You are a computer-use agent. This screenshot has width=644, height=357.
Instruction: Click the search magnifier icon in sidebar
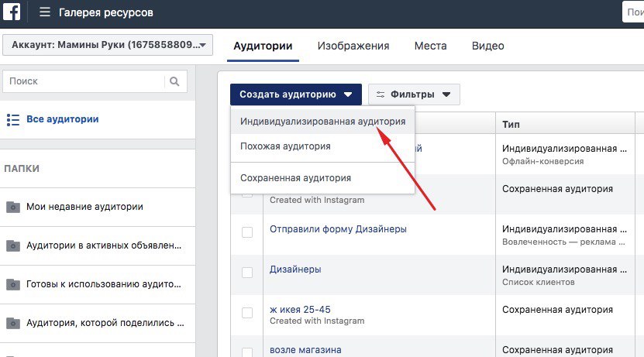coord(174,81)
